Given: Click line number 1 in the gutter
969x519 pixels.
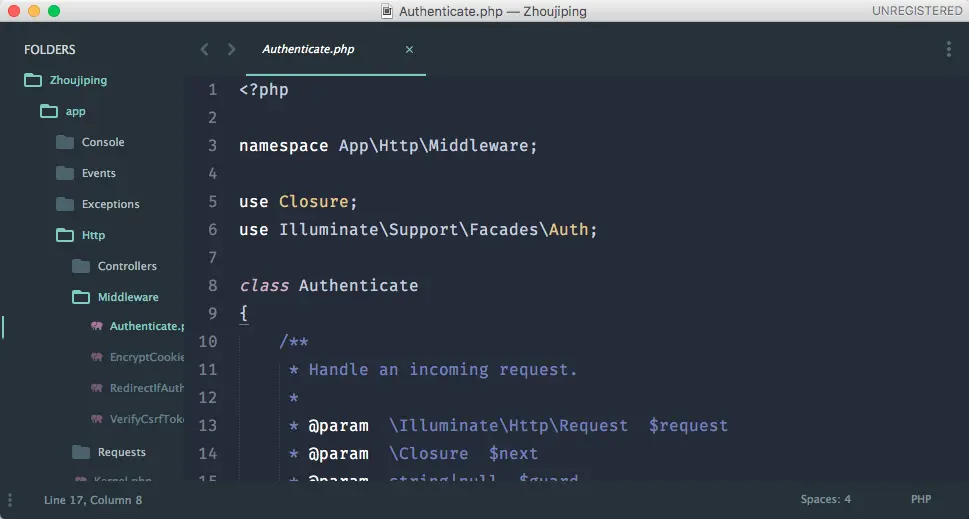Looking at the screenshot, I should (213, 90).
